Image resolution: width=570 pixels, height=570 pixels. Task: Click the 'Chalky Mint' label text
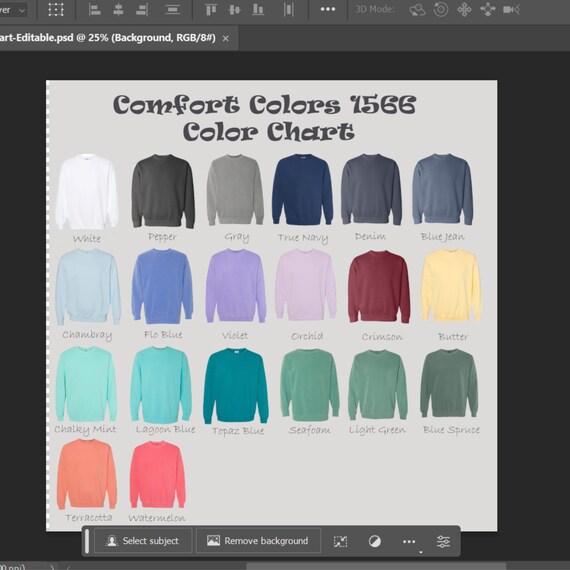pos(85,430)
